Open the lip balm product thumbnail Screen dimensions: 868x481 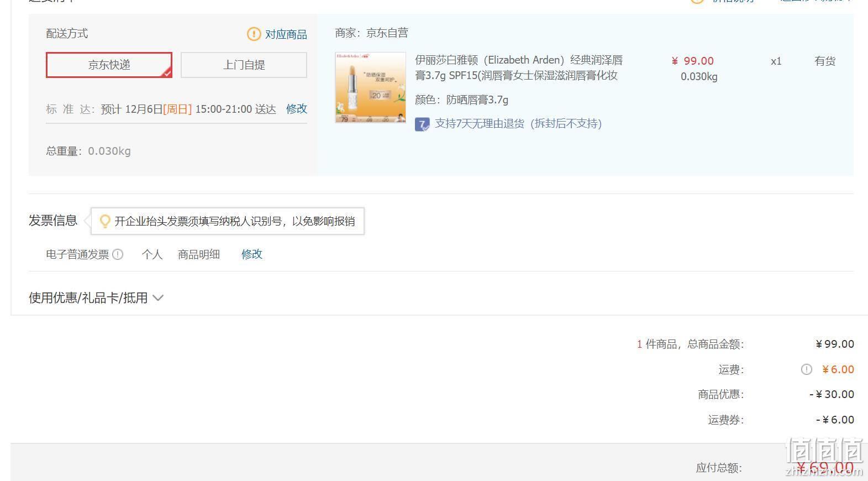(x=370, y=87)
